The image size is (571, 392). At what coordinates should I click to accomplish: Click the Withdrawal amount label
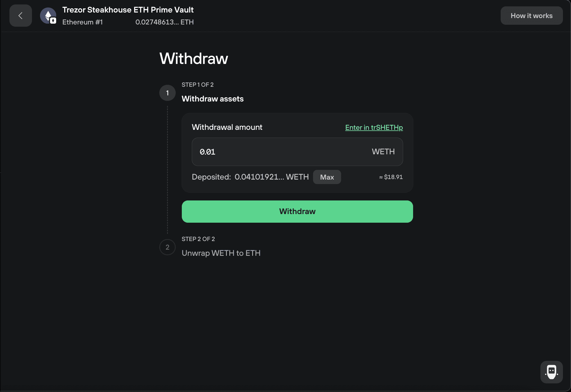(x=227, y=127)
